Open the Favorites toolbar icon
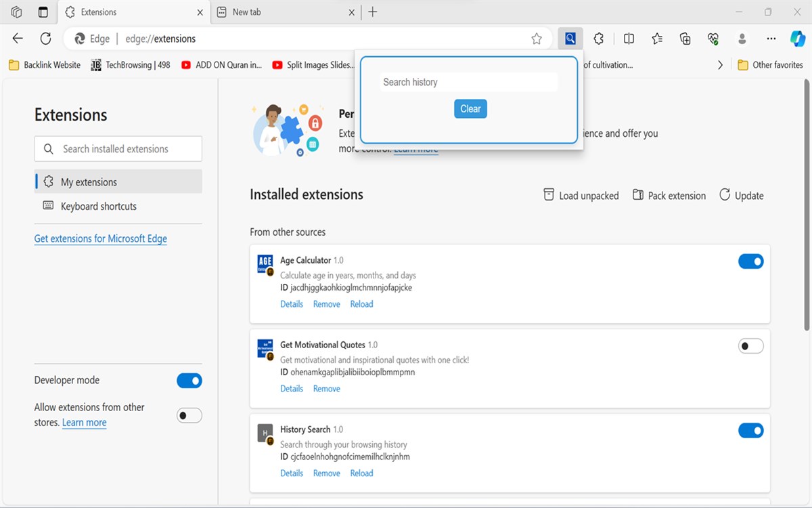812x508 pixels. point(657,39)
